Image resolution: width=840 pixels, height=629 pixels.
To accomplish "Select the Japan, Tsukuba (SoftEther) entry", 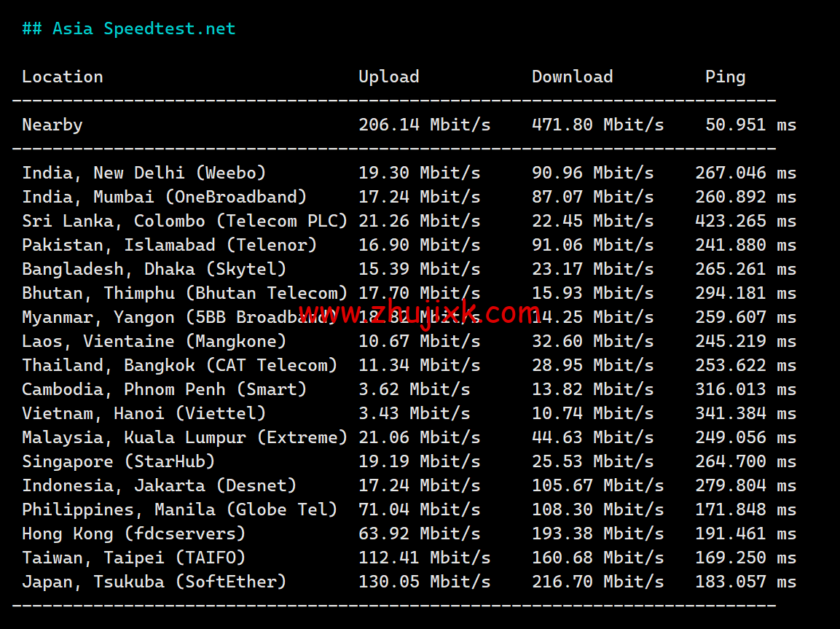I will click(154, 581).
